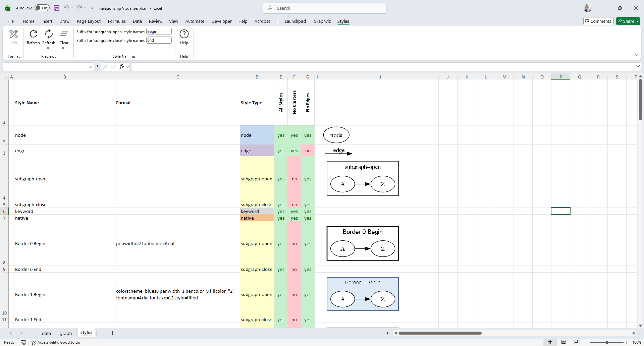Click the Search box in title bar
This screenshot has width=644, height=346.
(x=325, y=8)
